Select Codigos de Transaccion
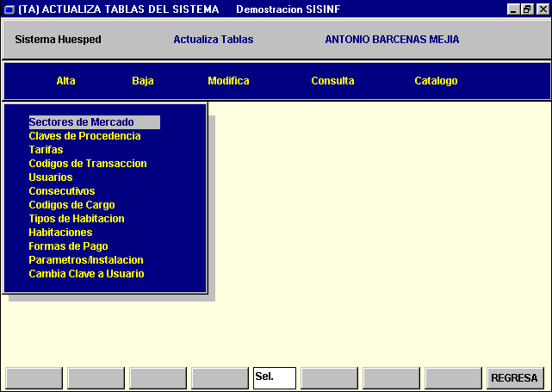552x392 pixels. pyautogui.click(x=88, y=164)
